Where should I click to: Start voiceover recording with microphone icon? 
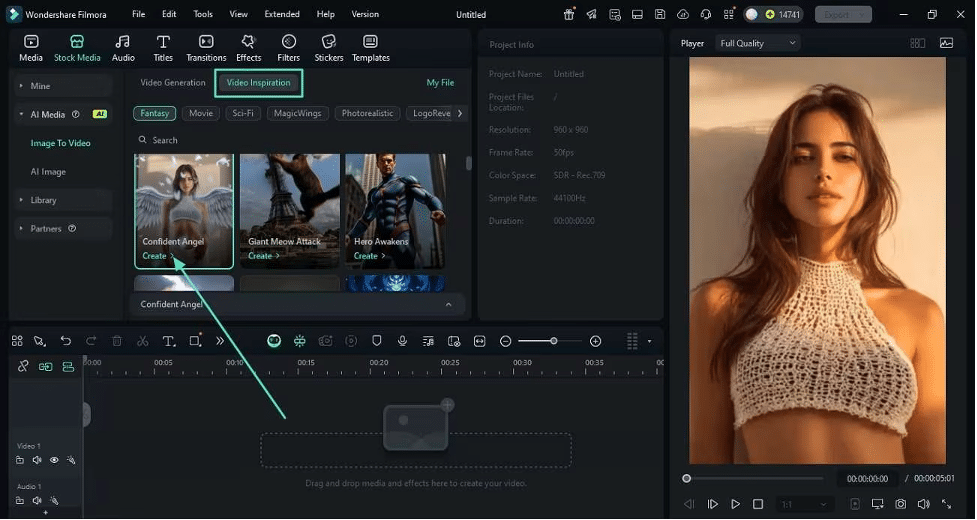(403, 341)
